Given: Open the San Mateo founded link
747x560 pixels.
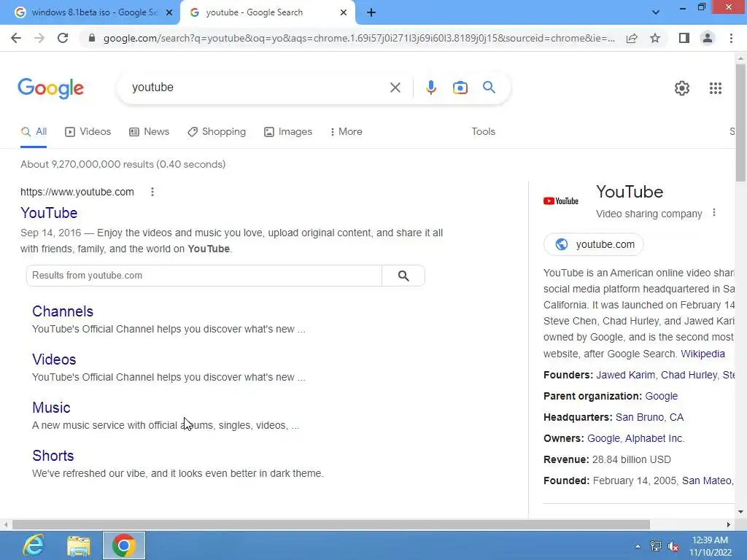Looking at the screenshot, I should tap(707, 481).
